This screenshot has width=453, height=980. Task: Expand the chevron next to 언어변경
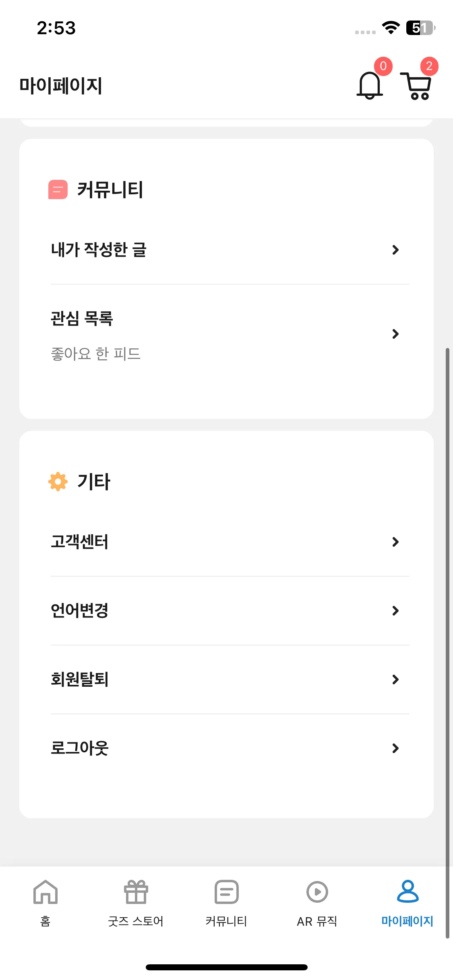(x=395, y=611)
